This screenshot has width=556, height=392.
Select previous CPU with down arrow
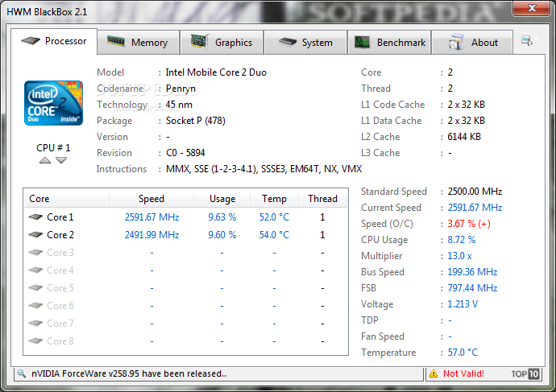coord(61,160)
